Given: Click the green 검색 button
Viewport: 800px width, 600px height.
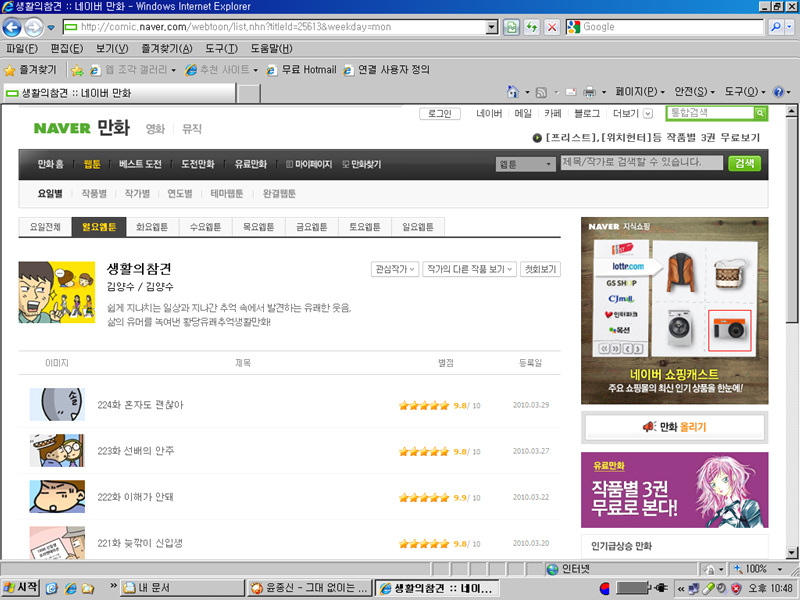Looking at the screenshot, I should (x=743, y=163).
